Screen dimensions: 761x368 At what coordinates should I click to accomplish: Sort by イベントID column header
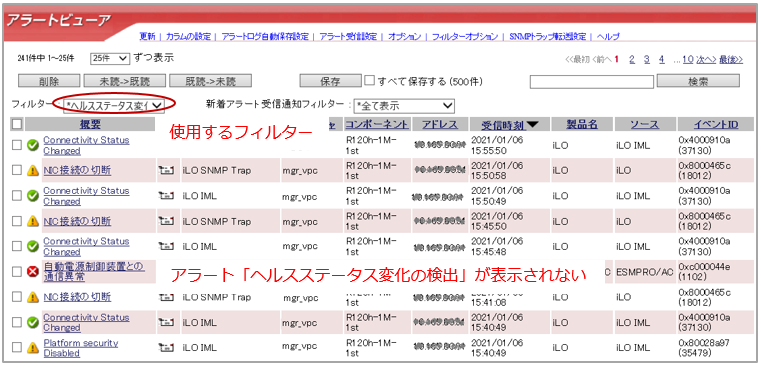716,124
